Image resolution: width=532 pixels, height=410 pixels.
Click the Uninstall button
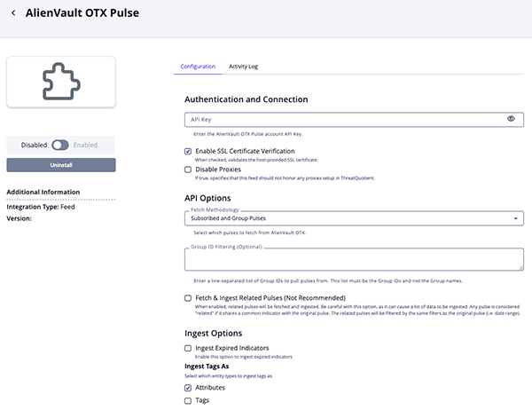pyautogui.click(x=61, y=165)
